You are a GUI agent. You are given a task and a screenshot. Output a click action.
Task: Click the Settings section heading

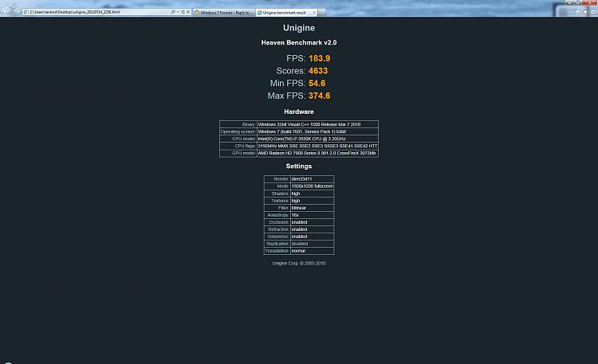coord(299,166)
